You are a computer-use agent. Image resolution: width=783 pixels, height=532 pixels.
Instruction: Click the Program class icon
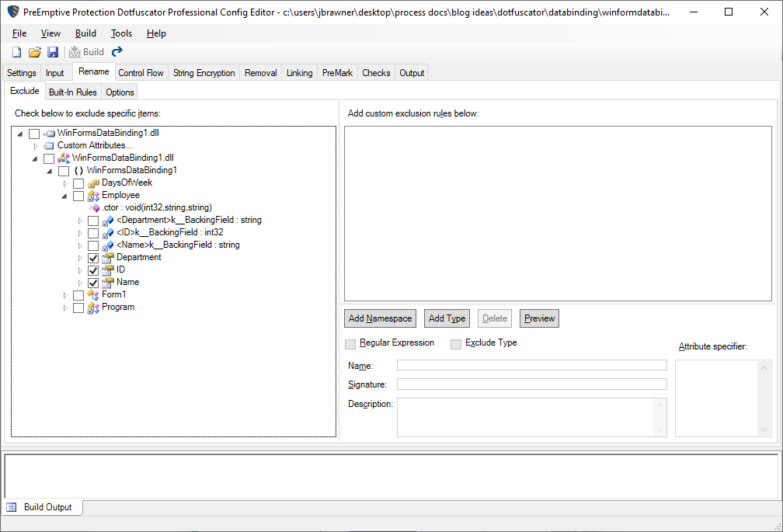click(x=93, y=308)
